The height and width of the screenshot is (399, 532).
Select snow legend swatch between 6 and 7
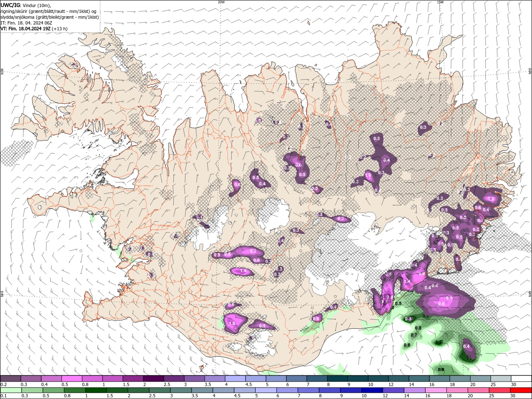(296, 379)
